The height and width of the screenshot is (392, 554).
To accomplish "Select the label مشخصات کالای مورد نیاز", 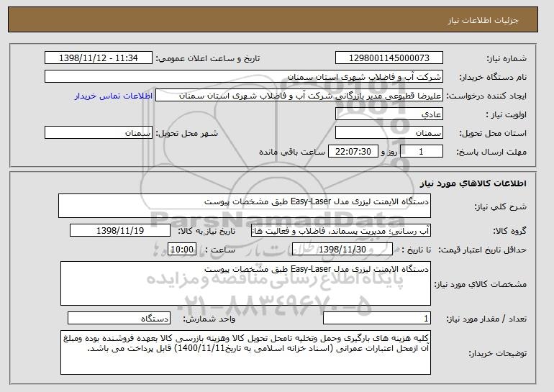I will pos(480,284).
